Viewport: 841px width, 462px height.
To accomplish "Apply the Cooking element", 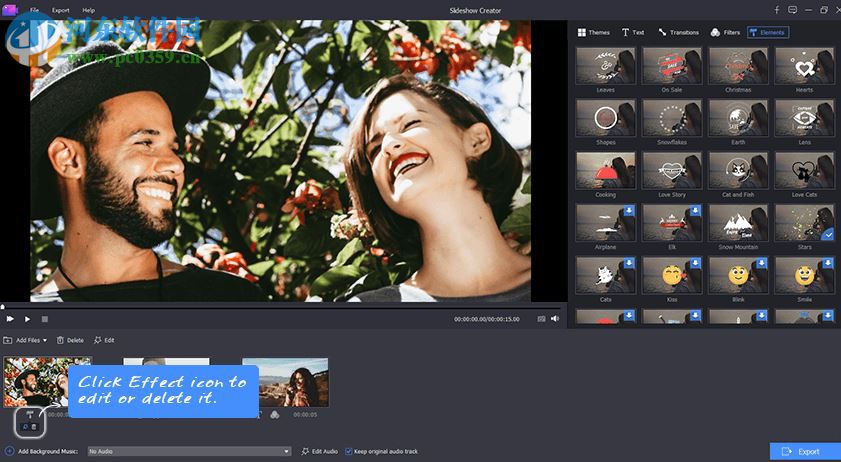I will pos(606,171).
